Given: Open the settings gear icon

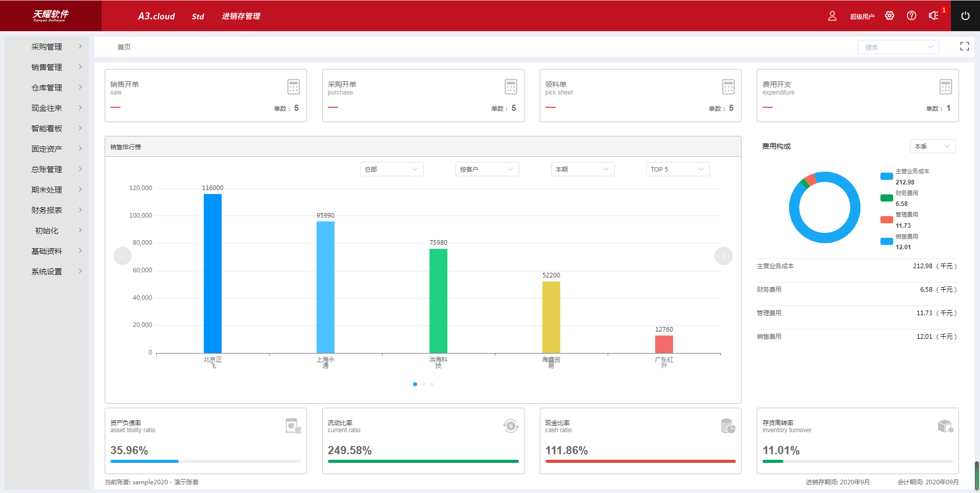Looking at the screenshot, I should 890,16.
